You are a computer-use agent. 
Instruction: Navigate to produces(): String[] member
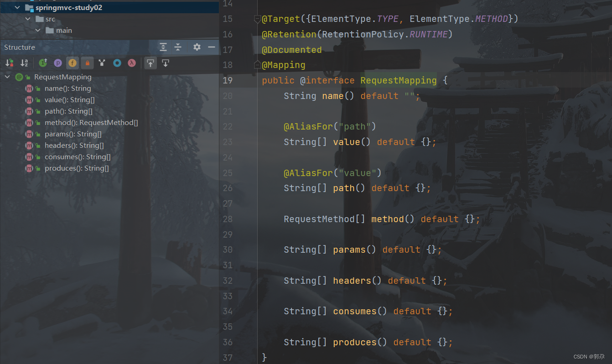click(x=77, y=168)
